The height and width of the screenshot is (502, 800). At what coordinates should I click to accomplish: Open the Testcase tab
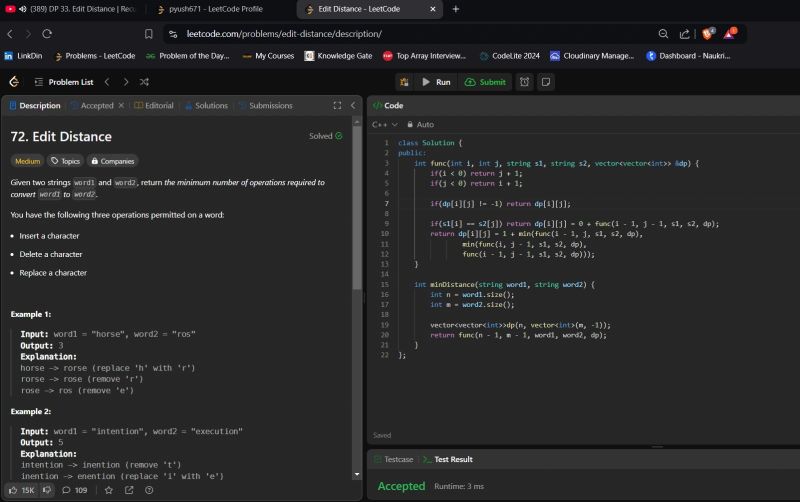(394, 460)
